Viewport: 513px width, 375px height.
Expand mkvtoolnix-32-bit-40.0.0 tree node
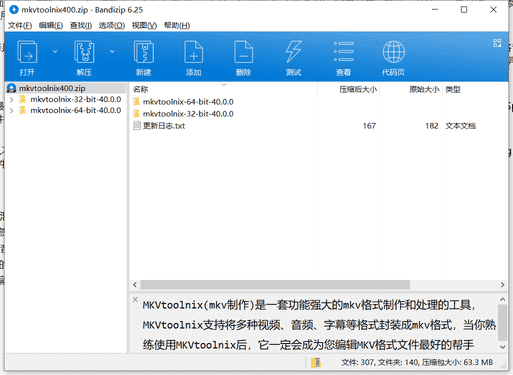[12, 100]
